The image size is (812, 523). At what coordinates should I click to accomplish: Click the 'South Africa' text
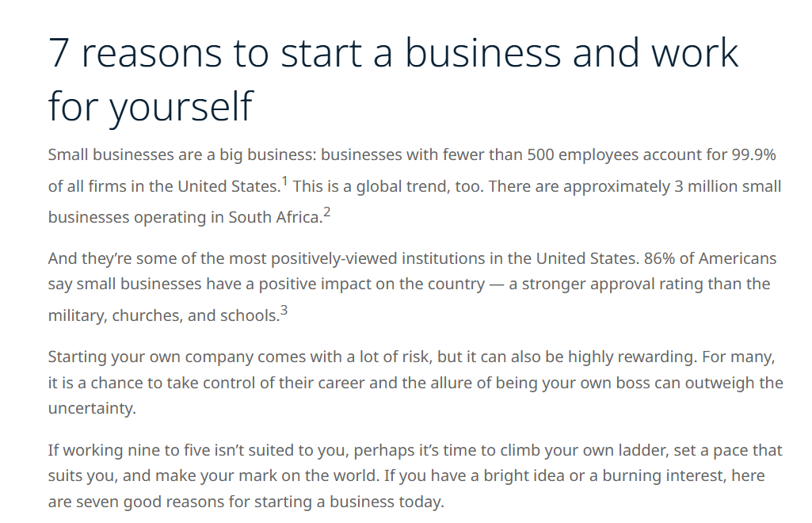pos(274,217)
